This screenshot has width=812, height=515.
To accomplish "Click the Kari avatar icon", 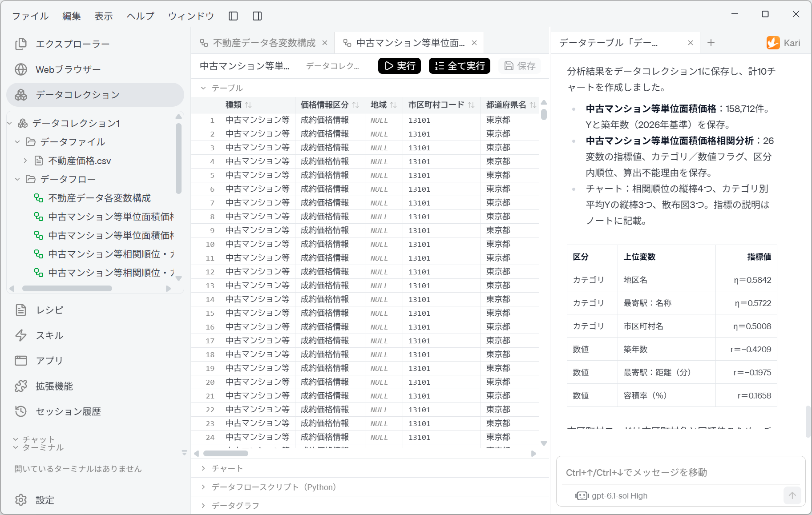I will (773, 43).
